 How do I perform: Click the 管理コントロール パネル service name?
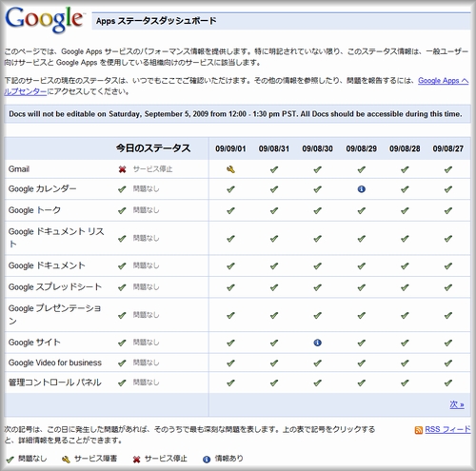(x=55, y=383)
